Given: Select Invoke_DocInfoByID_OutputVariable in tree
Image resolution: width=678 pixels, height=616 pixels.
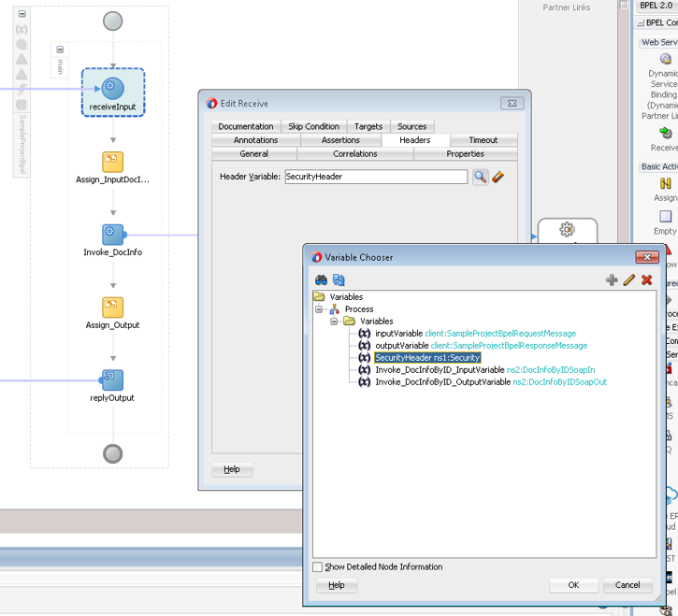Looking at the screenshot, I should 491,381.
